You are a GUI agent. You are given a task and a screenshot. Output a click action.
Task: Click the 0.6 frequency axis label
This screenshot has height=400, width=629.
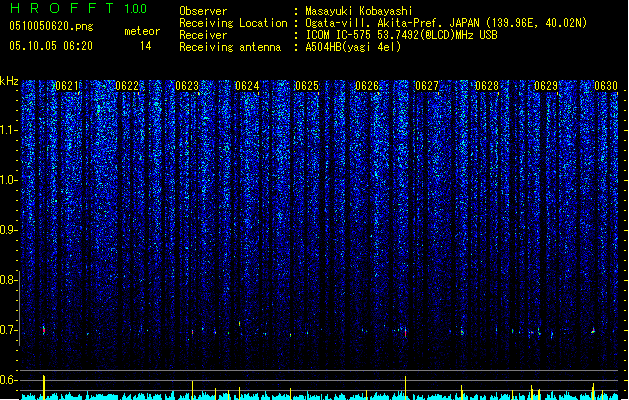(x=8, y=380)
